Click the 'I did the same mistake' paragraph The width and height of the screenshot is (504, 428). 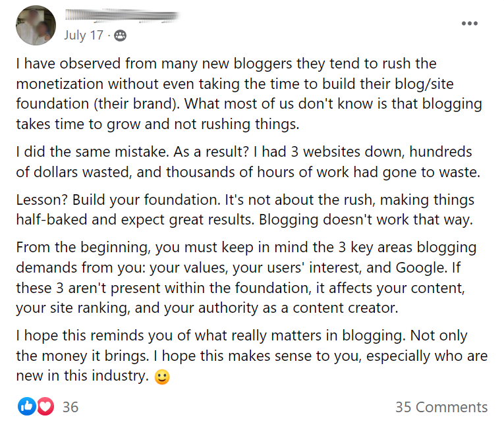tap(248, 161)
